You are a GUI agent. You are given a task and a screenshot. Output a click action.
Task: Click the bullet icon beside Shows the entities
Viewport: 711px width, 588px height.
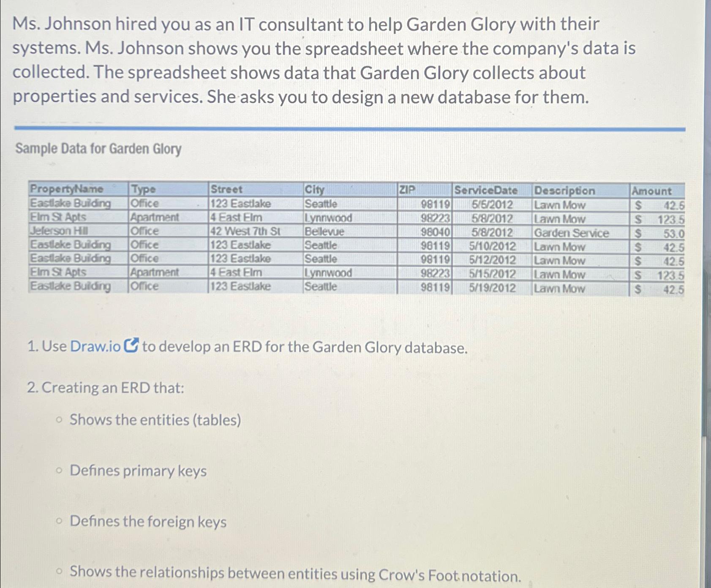pyautogui.click(x=60, y=419)
